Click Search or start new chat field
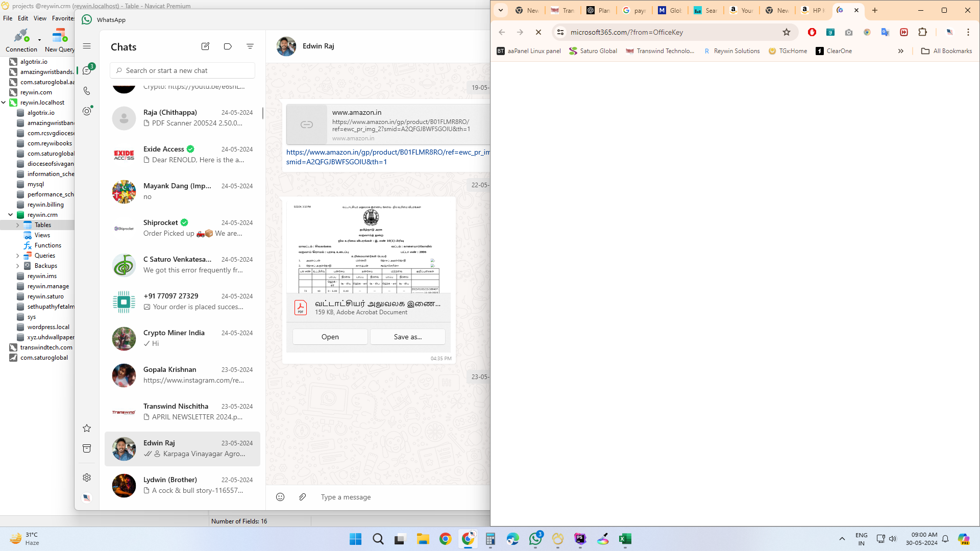The image size is (980, 551). point(182,70)
